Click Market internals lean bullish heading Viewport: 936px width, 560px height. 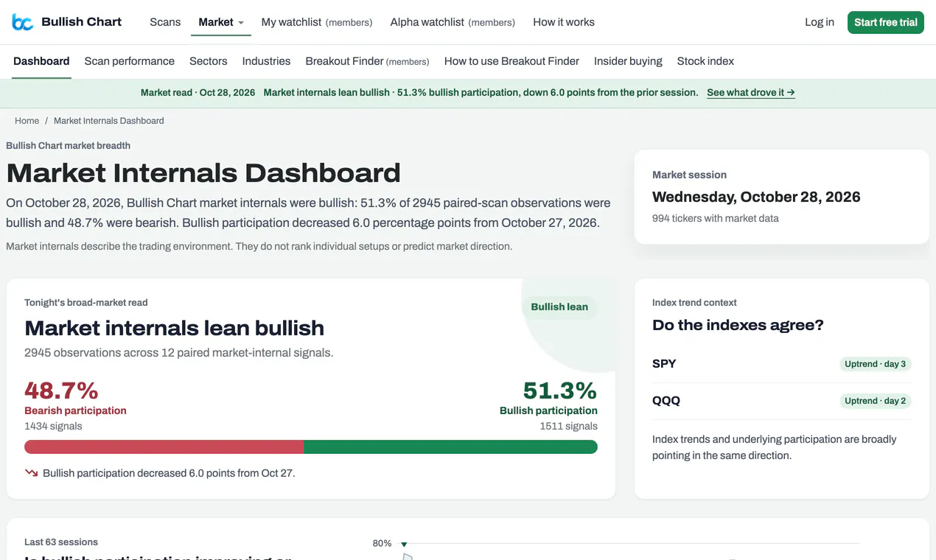tap(174, 328)
